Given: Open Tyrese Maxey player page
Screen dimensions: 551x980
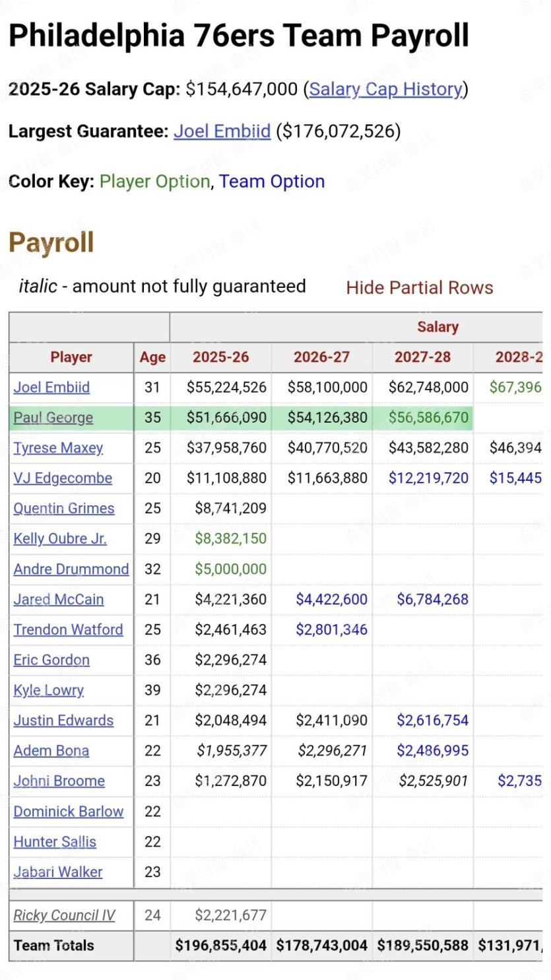Looking at the screenshot, I should pyautogui.click(x=58, y=448).
